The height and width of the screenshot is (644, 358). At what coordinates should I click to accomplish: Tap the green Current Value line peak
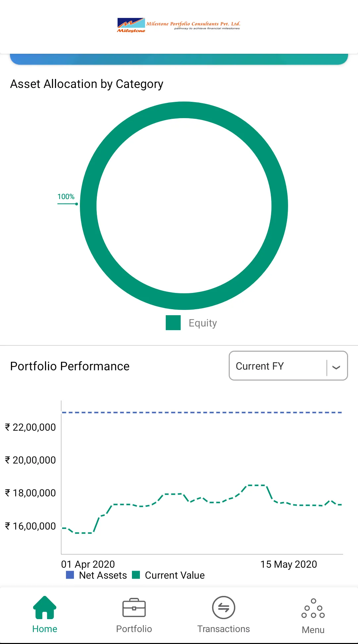click(x=257, y=485)
